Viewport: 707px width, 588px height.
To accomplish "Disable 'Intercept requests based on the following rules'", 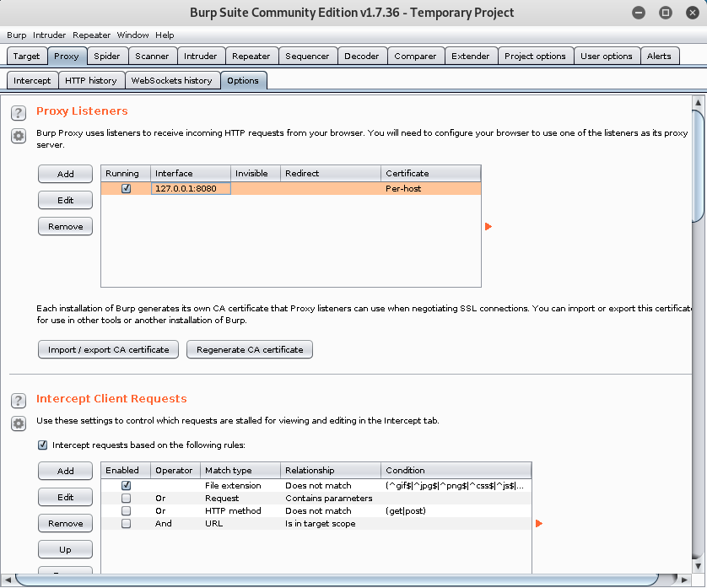I will click(43, 445).
